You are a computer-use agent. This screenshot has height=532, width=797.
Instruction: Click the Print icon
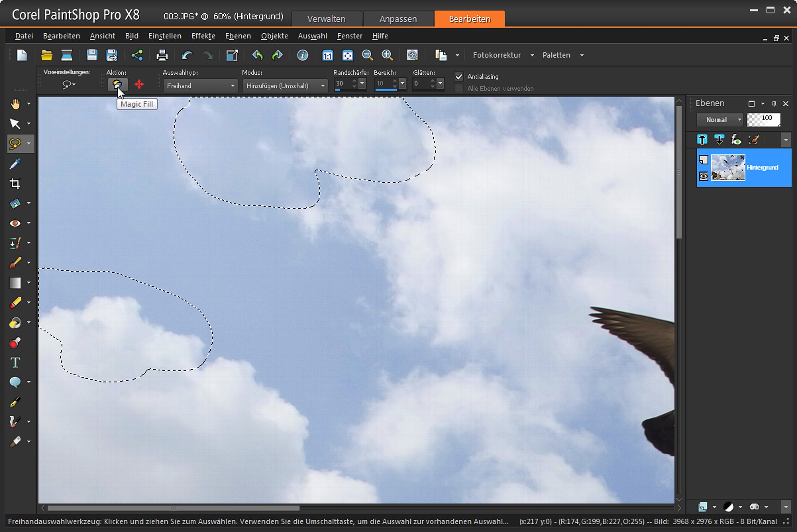[x=162, y=55]
